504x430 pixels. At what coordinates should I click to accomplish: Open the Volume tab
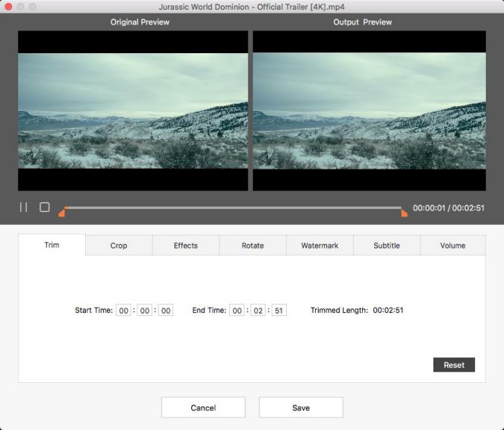click(x=452, y=245)
